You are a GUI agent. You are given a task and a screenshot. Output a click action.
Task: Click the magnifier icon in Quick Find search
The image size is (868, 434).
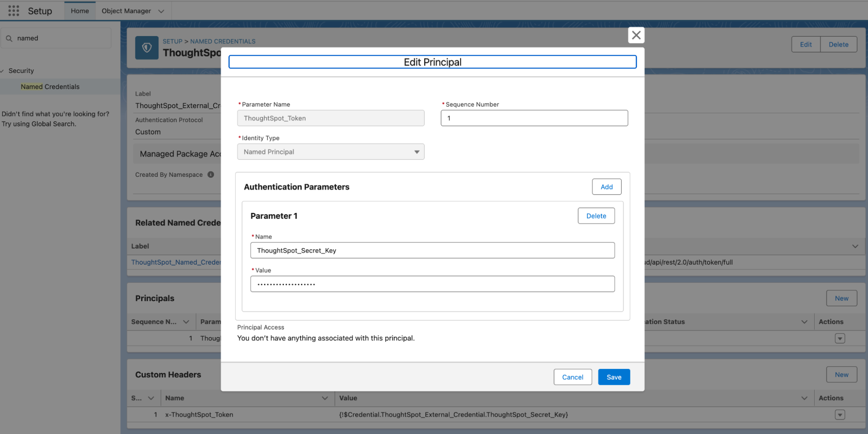pos(9,38)
